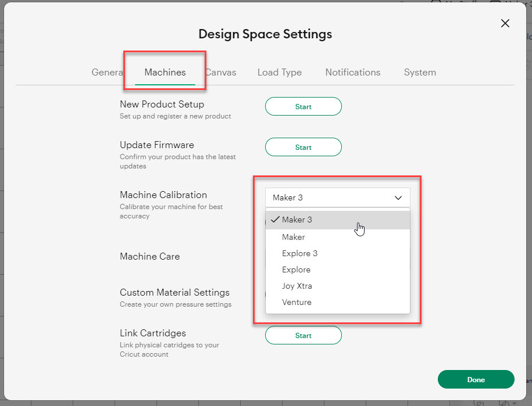Viewport: 532px width, 406px height.
Task: Pick Venture from the machine list
Action: (x=296, y=302)
